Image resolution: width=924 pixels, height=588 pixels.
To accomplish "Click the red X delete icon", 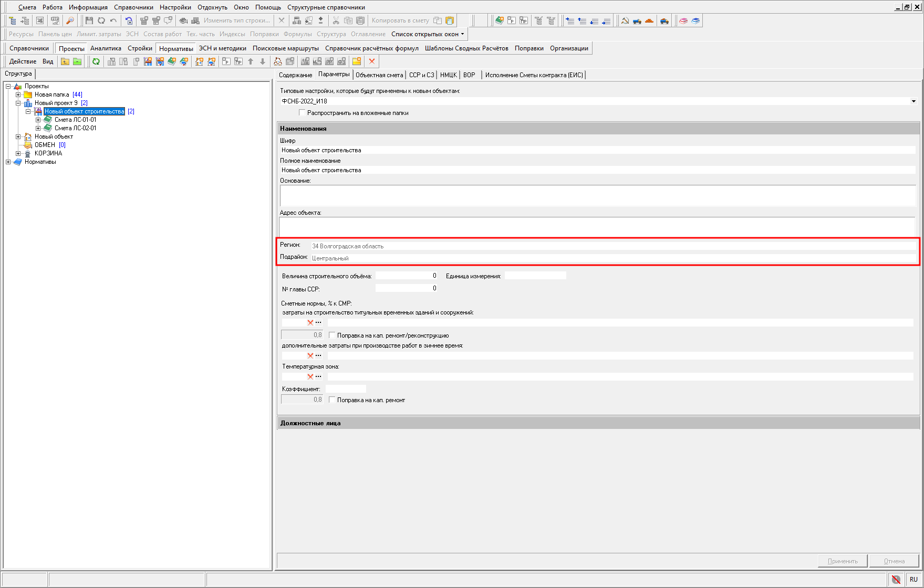I will (372, 61).
